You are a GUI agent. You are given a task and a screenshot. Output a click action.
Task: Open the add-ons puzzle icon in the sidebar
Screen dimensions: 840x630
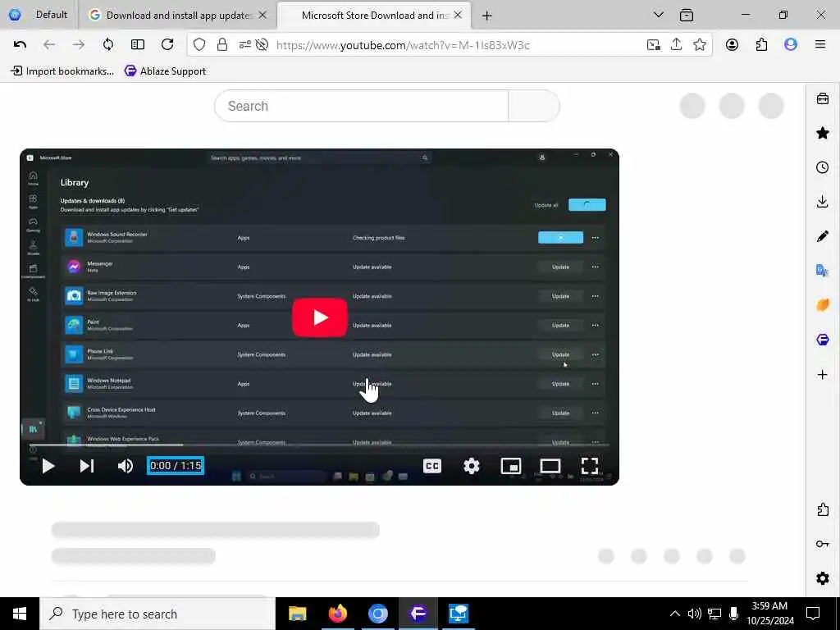pos(823,509)
